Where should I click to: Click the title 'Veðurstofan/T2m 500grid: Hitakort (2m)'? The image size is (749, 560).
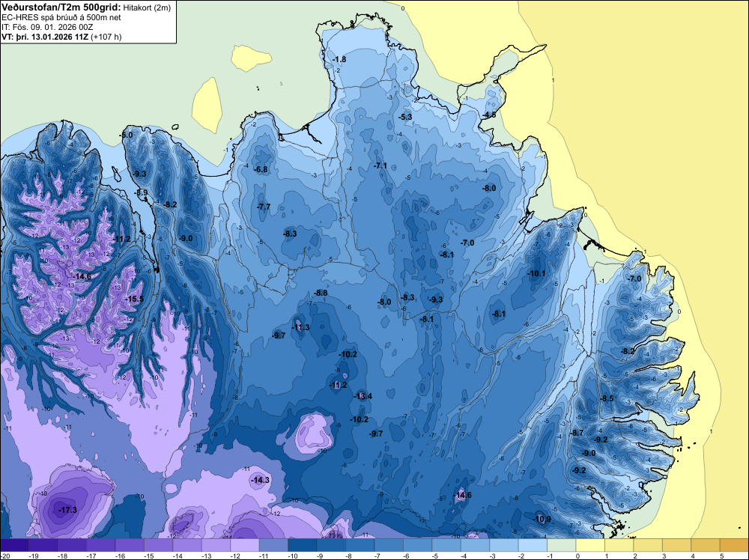[86, 7]
